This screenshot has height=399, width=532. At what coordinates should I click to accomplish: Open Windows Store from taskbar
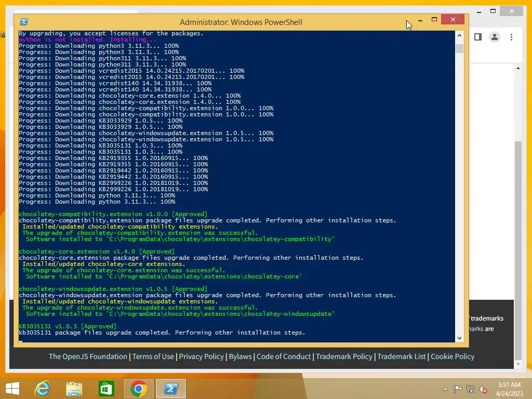106,389
